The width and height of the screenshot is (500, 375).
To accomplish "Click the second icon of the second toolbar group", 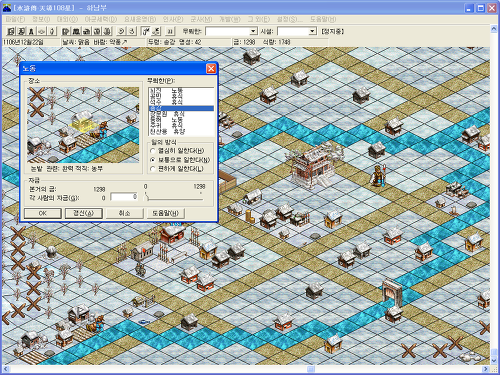I will click(x=76, y=31).
